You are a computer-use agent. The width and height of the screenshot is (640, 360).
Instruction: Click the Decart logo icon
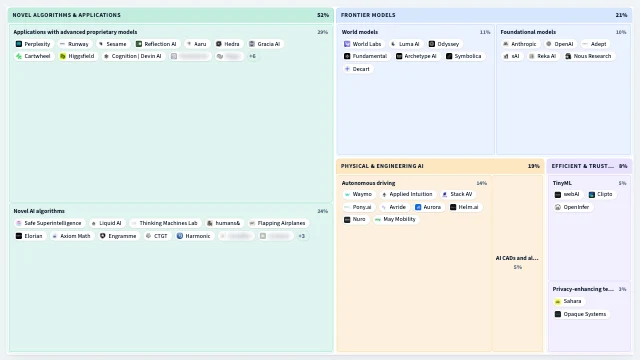click(347, 69)
